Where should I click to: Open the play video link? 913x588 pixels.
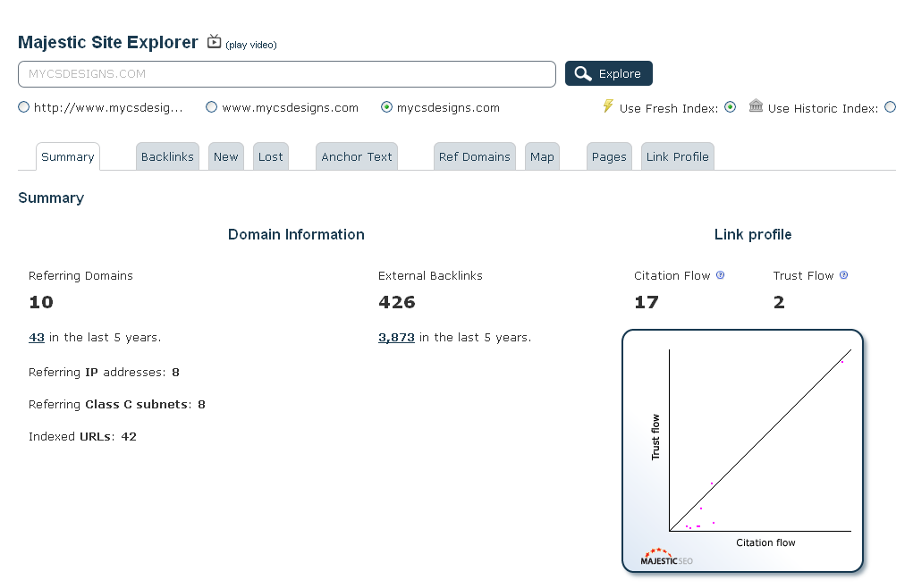[251, 45]
